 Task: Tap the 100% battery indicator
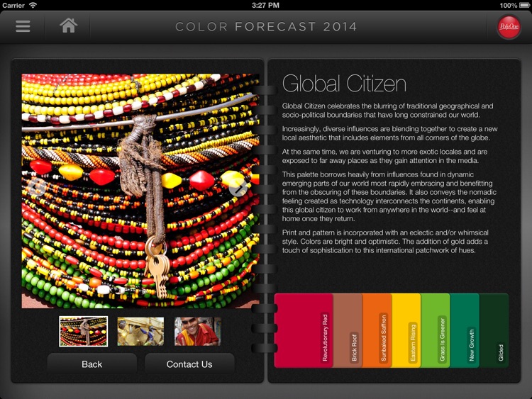coord(514,5)
